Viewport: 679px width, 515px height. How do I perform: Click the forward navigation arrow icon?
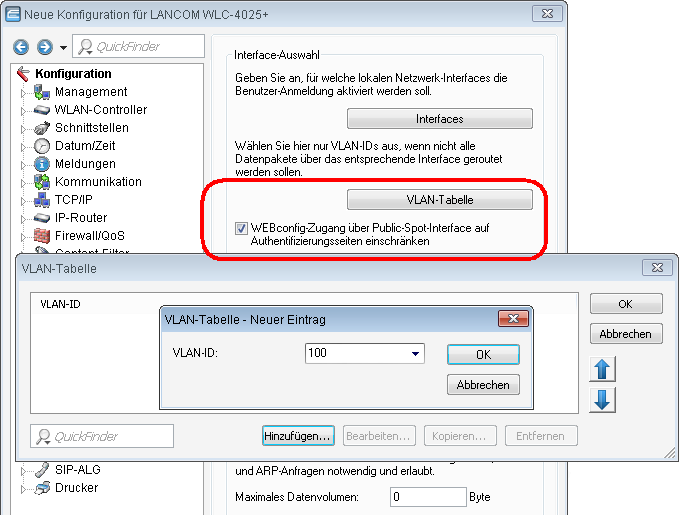[45, 47]
